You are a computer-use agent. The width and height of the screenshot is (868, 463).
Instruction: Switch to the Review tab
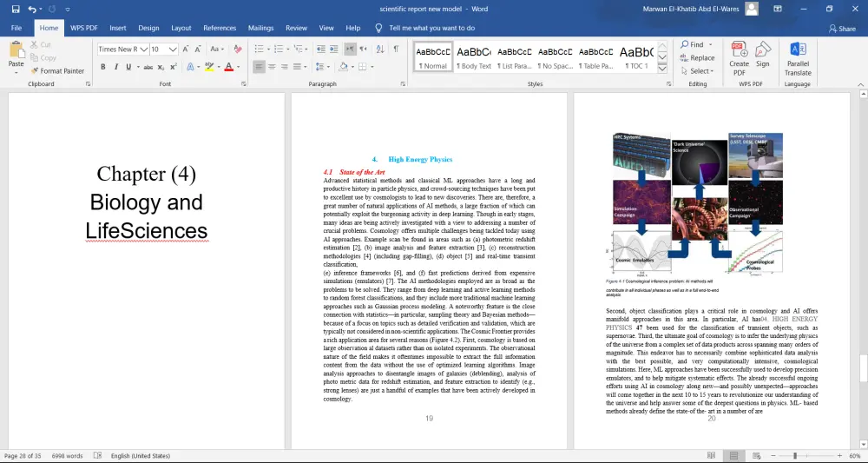[296, 28]
